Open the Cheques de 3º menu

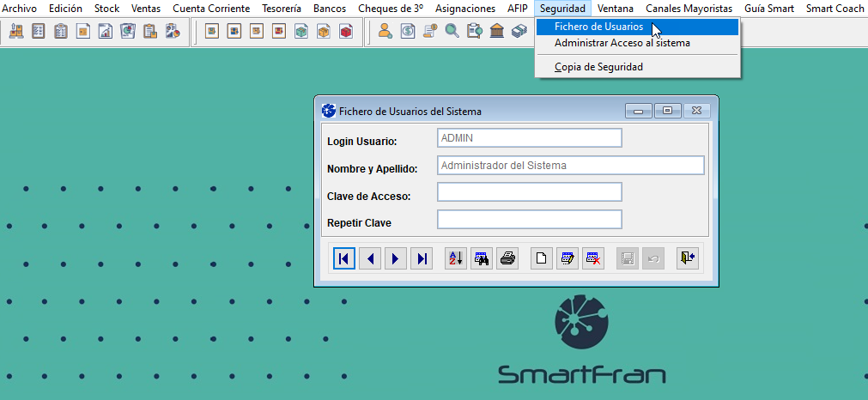coord(391,9)
